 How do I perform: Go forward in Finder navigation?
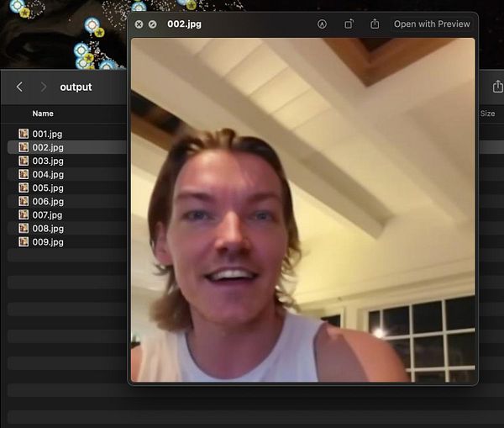click(44, 87)
